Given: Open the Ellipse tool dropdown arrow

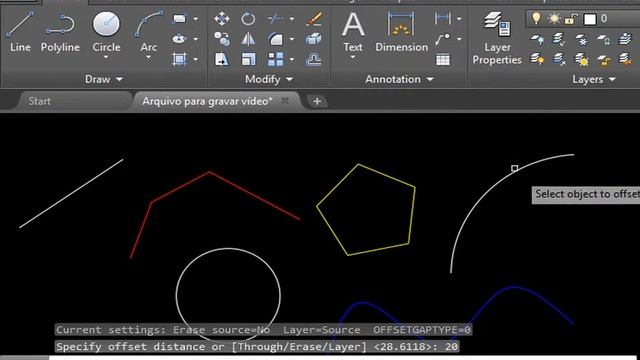Looking at the screenshot, I should pyautogui.click(x=196, y=39).
